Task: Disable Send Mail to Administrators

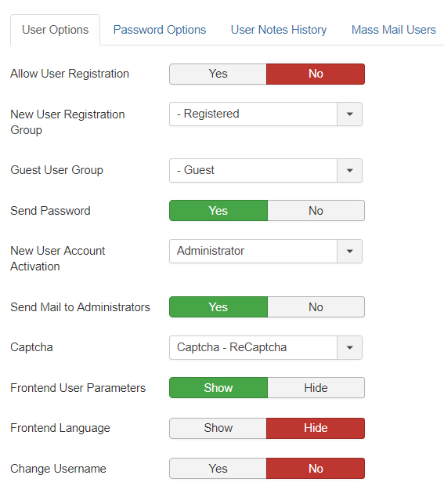Action: pyautogui.click(x=316, y=307)
